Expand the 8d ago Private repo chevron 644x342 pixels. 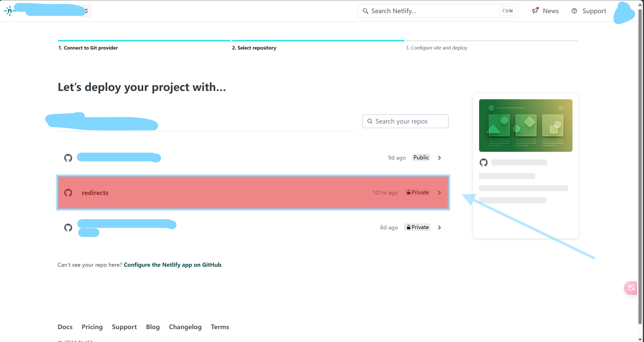[x=439, y=228]
